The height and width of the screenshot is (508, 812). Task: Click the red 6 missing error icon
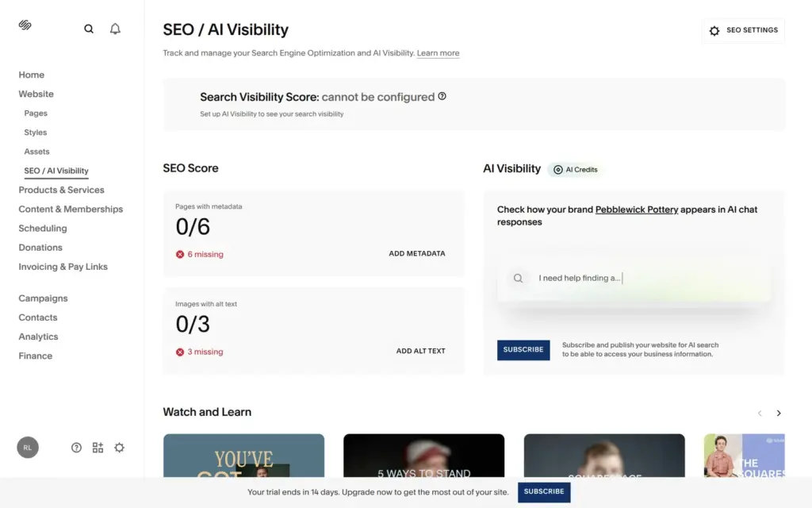tap(180, 254)
